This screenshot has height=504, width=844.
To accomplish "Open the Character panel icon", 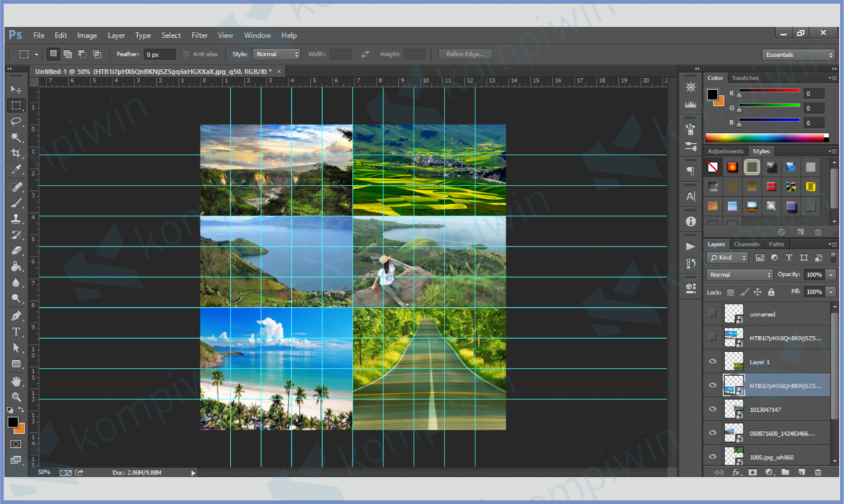I will tap(690, 196).
